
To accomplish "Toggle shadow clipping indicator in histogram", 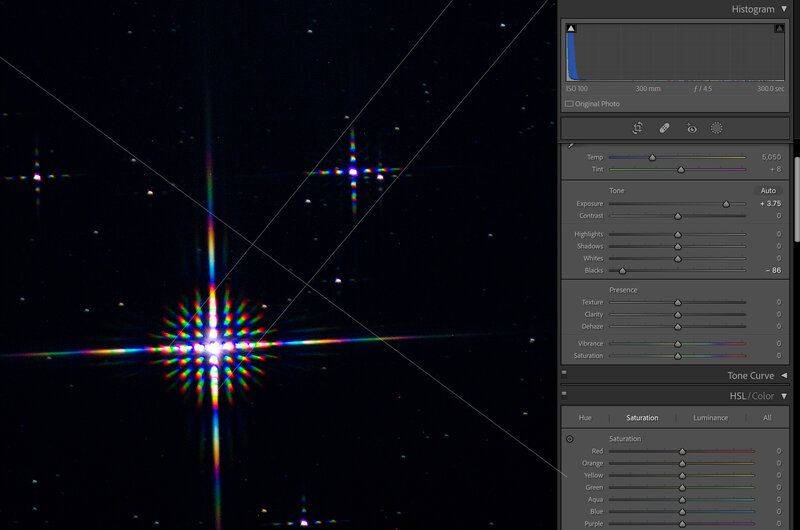I will pos(571,29).
